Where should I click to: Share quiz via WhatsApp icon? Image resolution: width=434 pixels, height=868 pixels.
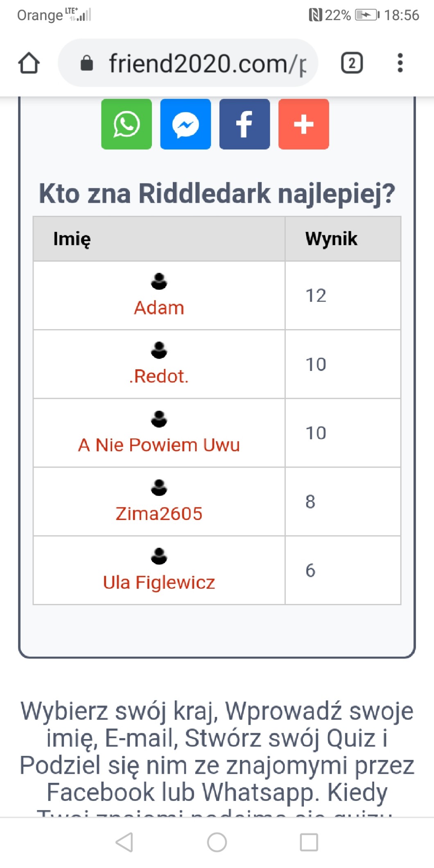127,124
